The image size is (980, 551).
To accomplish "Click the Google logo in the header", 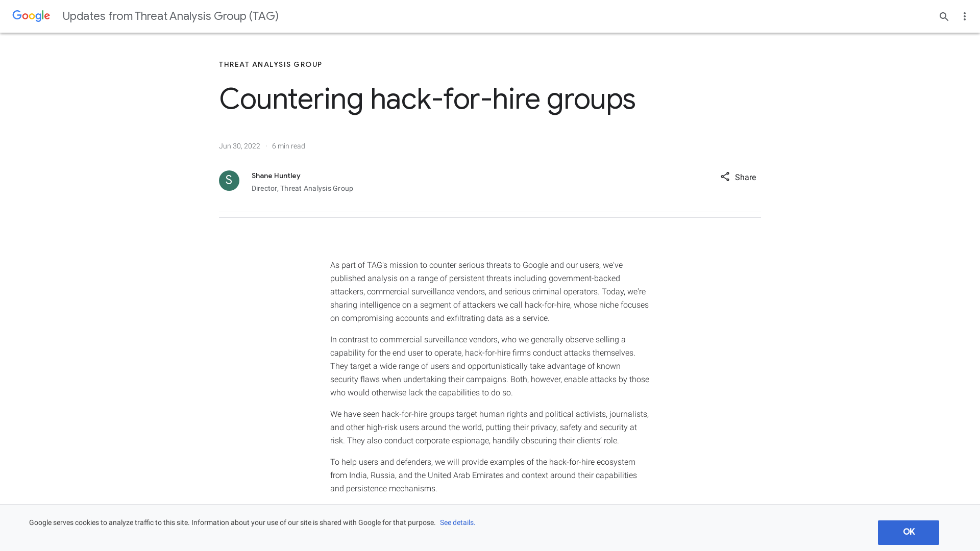I will coord(31,16).
